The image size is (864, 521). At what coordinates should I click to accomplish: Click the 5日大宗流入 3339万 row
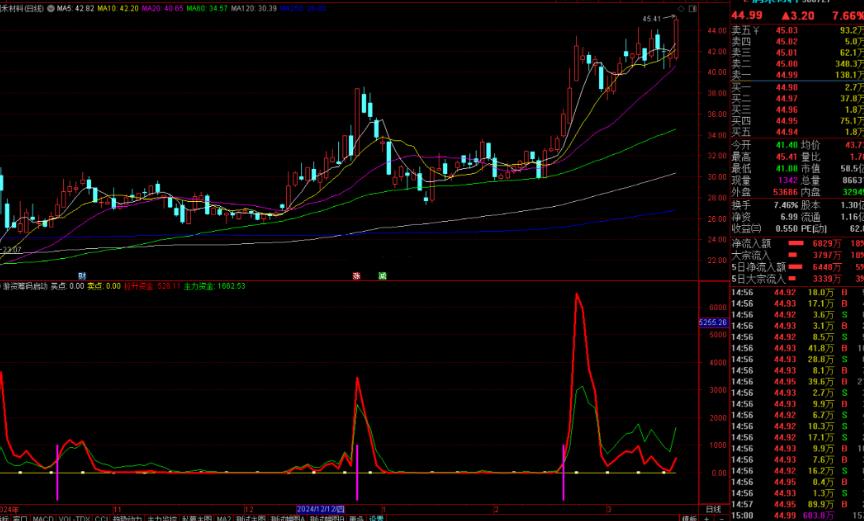tap(797, 279)
